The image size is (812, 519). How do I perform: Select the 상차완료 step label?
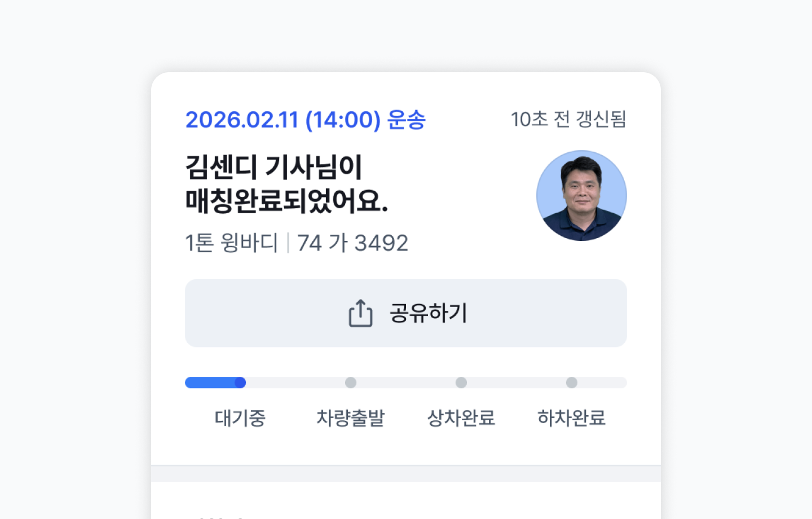coord(461,418)
